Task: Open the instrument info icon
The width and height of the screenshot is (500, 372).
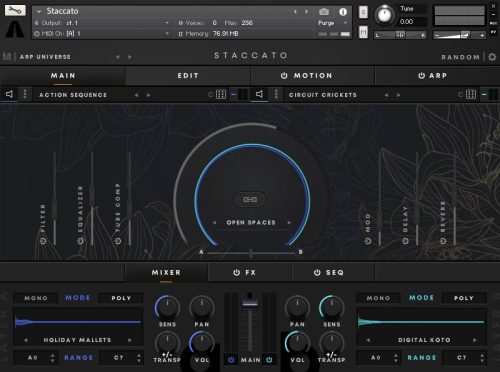Action: click(x=343, y=12)
